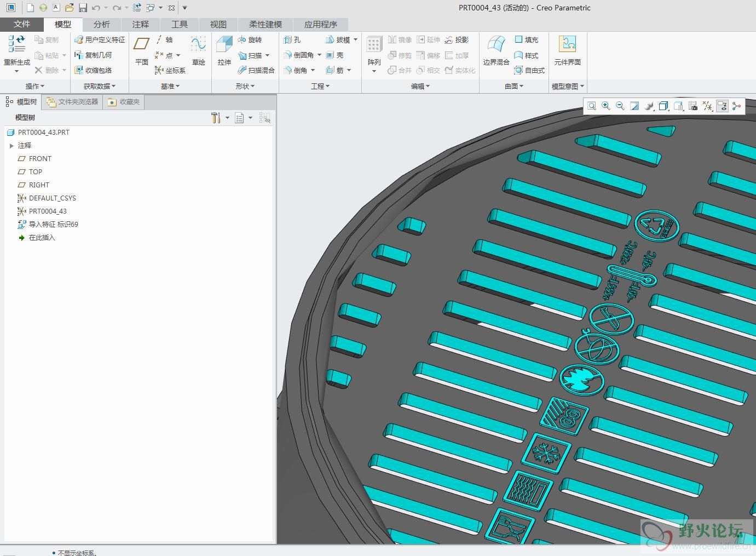Select the Freestyle (自由式) tool
Screen dimensions: 756x556
pos(529,70)
